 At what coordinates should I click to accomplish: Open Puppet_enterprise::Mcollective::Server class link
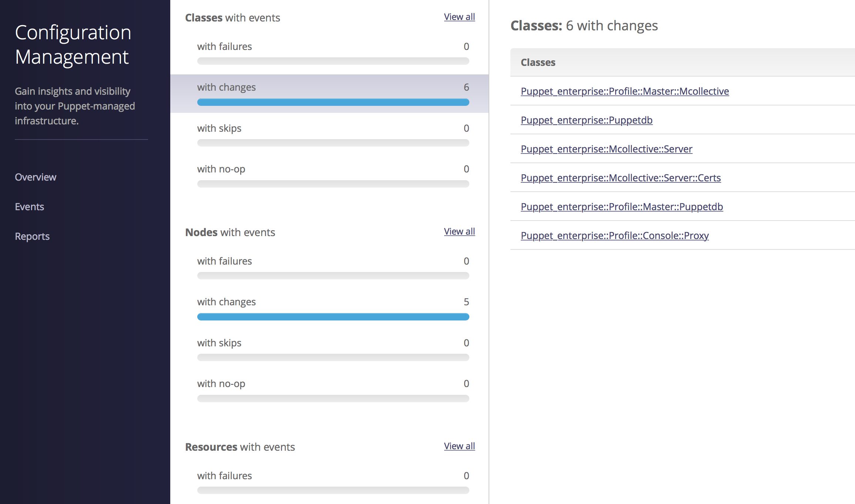coord(606,149)
